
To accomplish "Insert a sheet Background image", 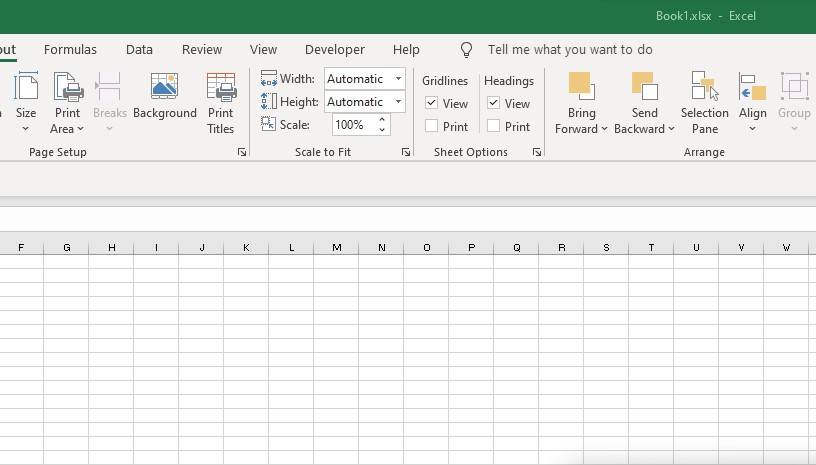I will tap(164, 98).
